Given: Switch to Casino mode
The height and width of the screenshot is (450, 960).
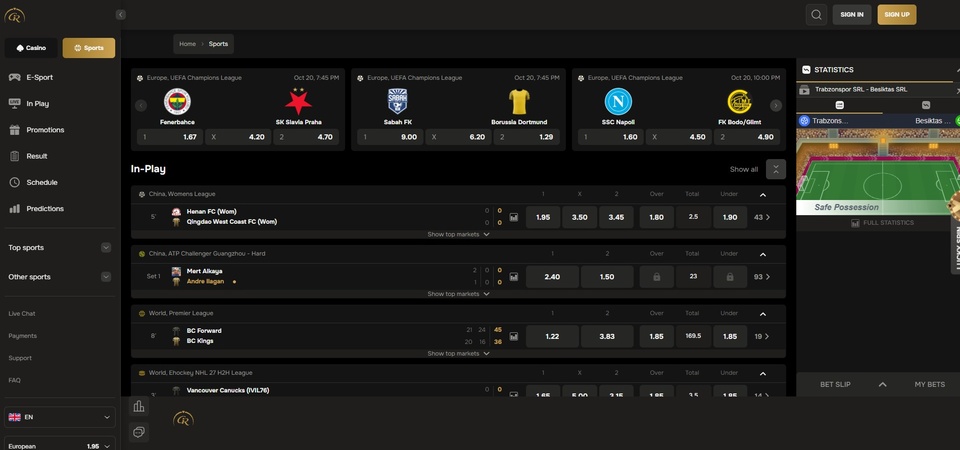Looking at the screenshot, I should coord(31,48).
